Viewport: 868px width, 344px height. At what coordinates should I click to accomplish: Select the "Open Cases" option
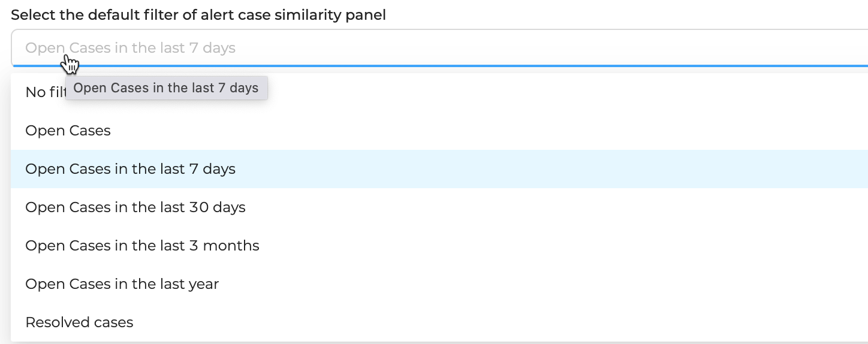tap(439, 131)
